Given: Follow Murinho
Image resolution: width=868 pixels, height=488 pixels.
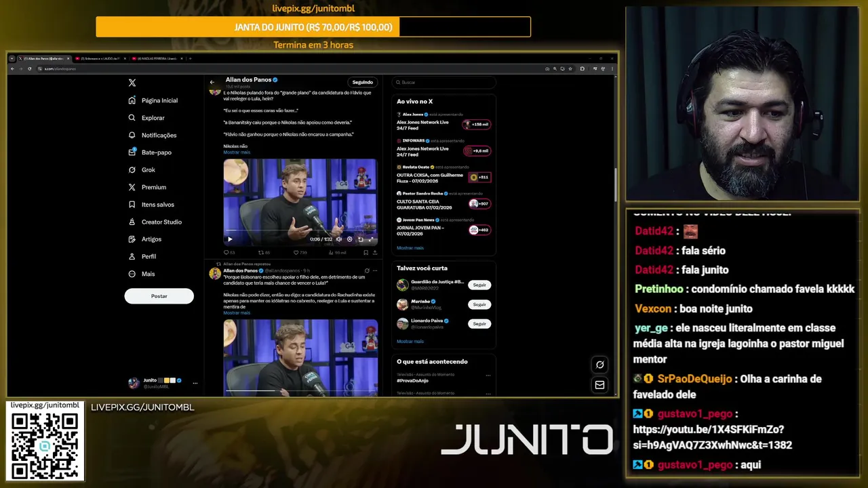Looking at the screenshot, I should tap(479, 304).
